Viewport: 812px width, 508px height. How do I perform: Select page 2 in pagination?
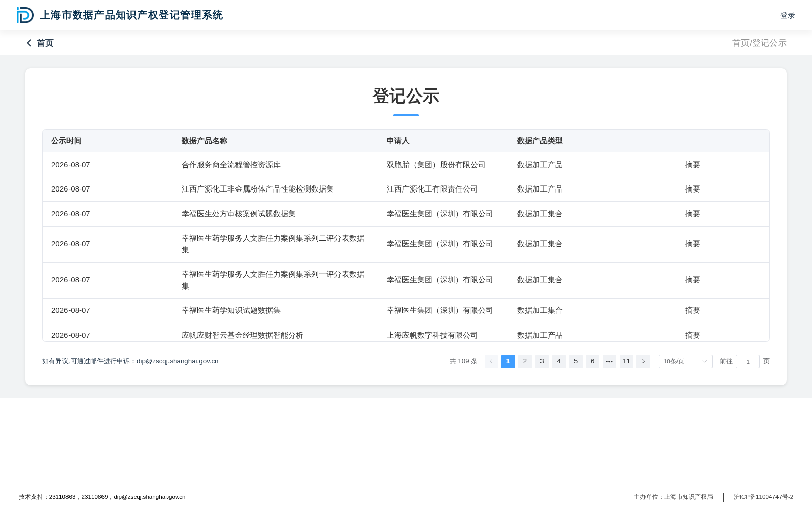tap(525, 361)
